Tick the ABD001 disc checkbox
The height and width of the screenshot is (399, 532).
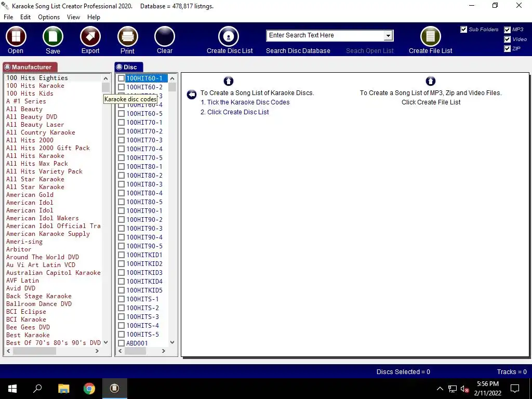[121, 343]
